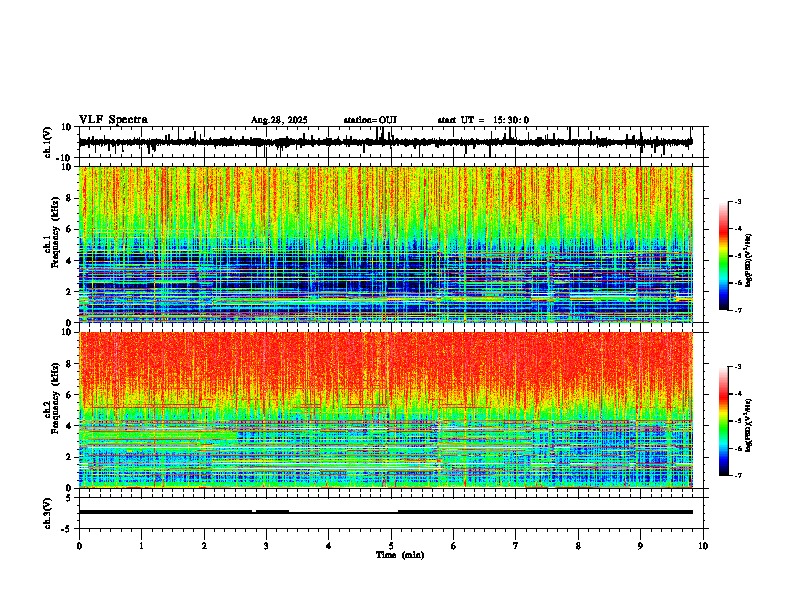
Task: Click the time axis tick label "1"
Action: click(x=141, y=546)
